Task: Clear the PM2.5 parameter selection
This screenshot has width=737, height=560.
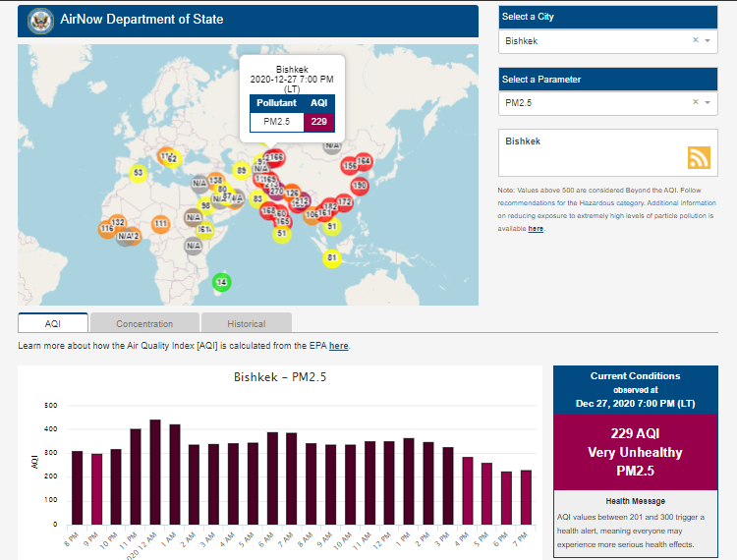Action: coord(695,102)
